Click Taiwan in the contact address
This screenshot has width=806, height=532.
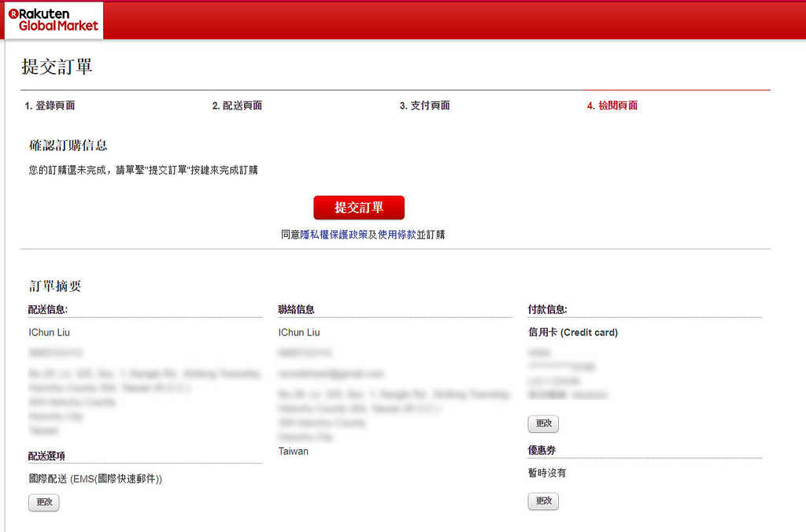pyautogui.click(x=294, y=451)
